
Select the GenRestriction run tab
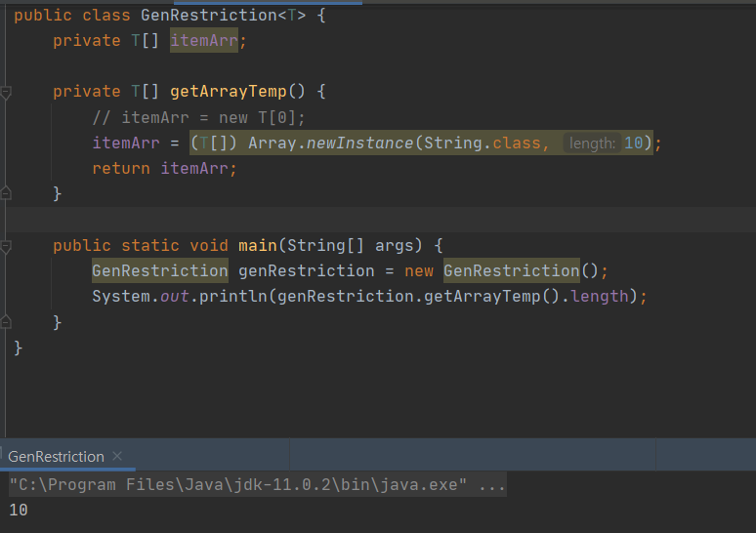(x=56, y=457)
